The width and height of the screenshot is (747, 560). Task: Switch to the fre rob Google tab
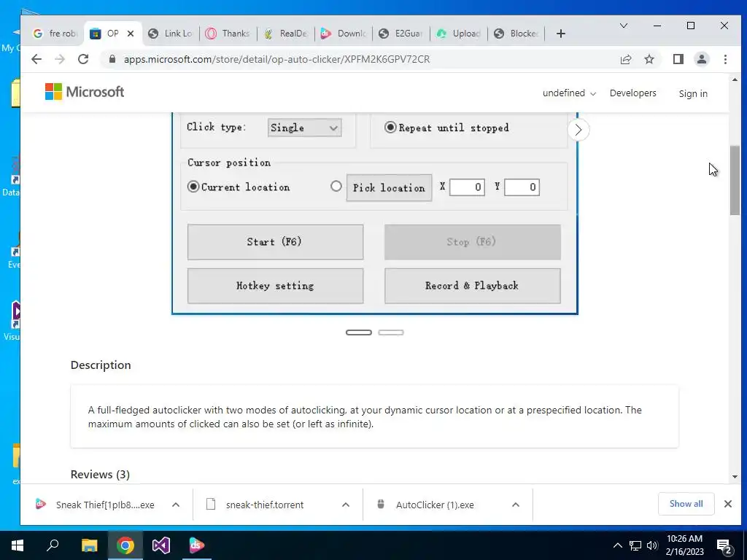click(x=55, y=34)
